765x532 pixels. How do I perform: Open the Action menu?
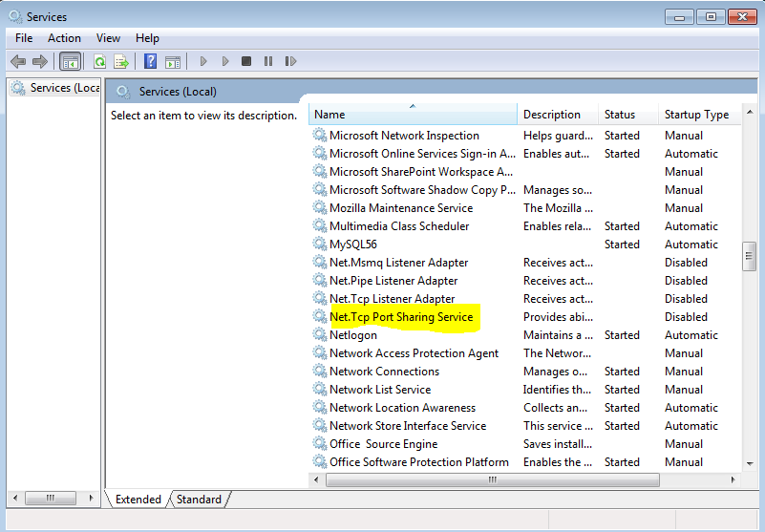tap(64, 38)
